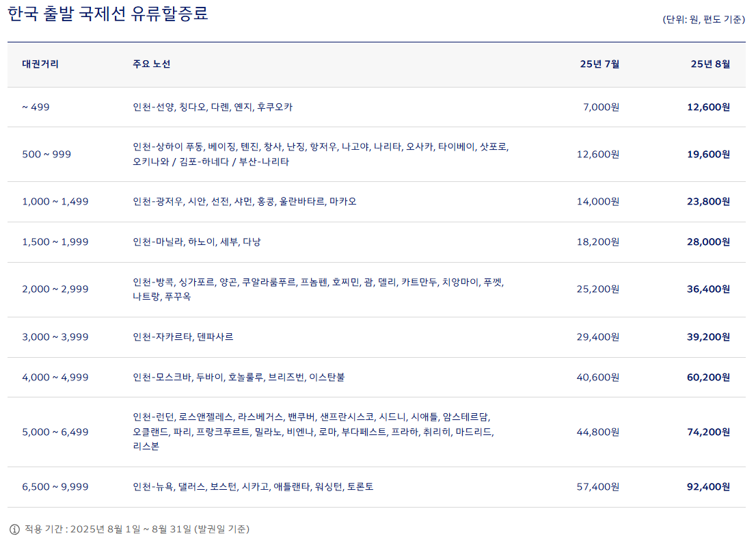Click the 25년 7월 column header
The height and width of the screenshot is (550, 756).
point(599,64)
